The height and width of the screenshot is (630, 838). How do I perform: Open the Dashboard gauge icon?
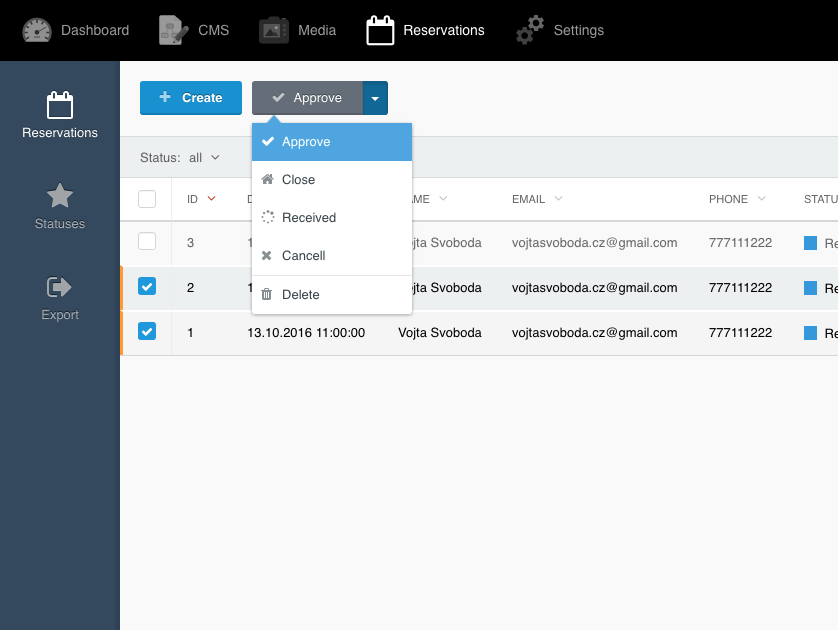pyautogui.click(x=37, y=30)
